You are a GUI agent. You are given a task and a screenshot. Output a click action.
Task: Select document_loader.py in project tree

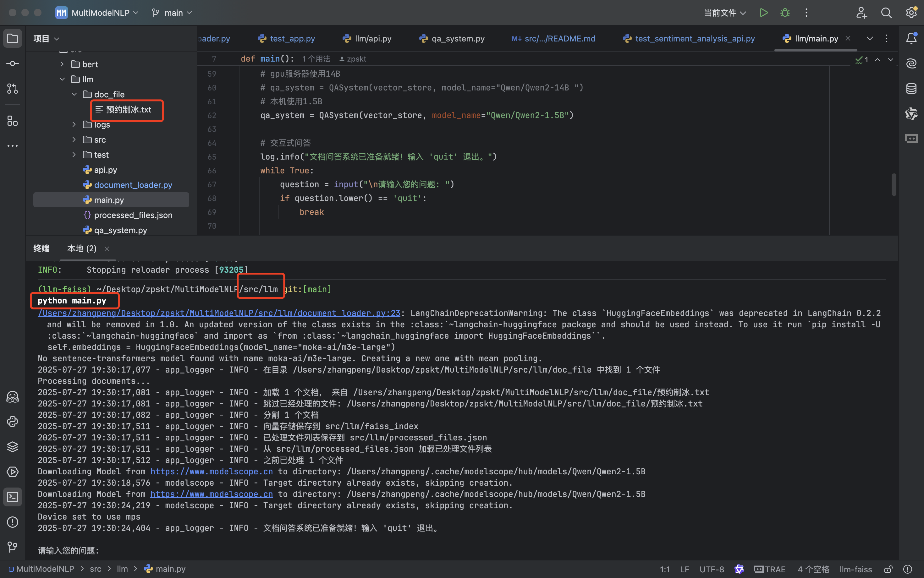128,185
